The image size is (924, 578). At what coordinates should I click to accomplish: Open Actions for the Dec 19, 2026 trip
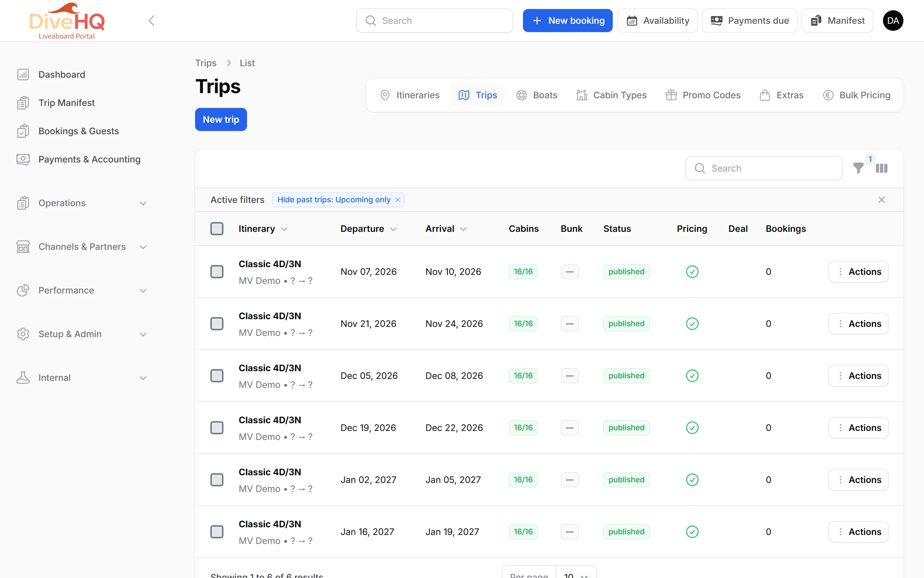[x=858, y=428]
